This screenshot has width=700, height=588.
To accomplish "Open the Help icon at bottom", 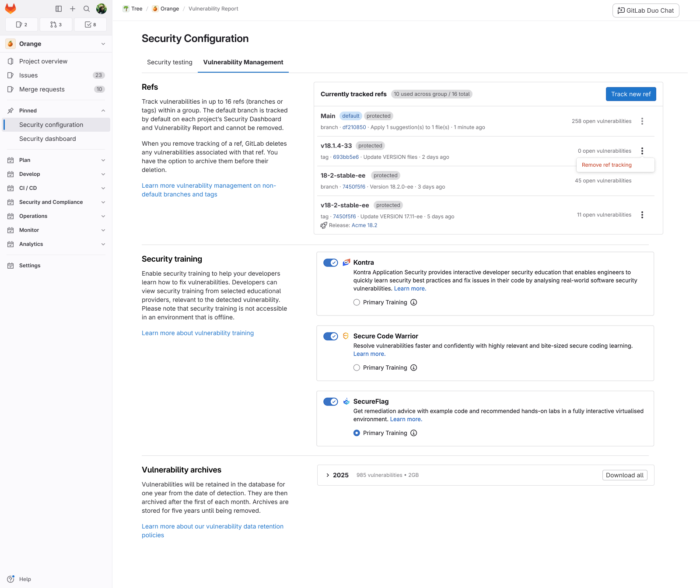I will (10, 579).
